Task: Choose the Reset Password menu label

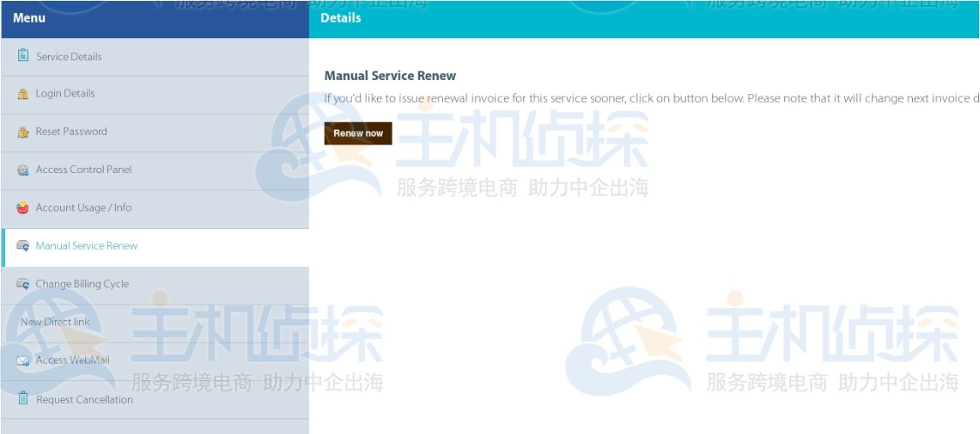Action: [71, 132]
